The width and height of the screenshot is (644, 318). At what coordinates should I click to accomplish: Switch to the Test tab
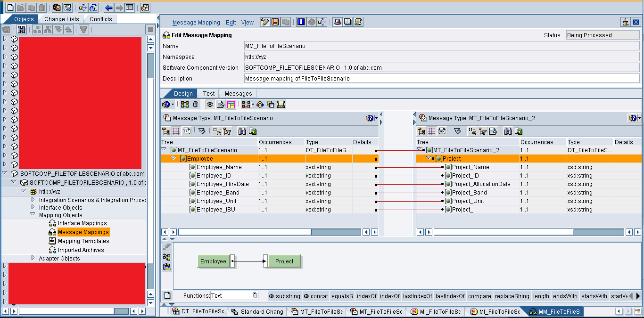[x=208, y=93]
